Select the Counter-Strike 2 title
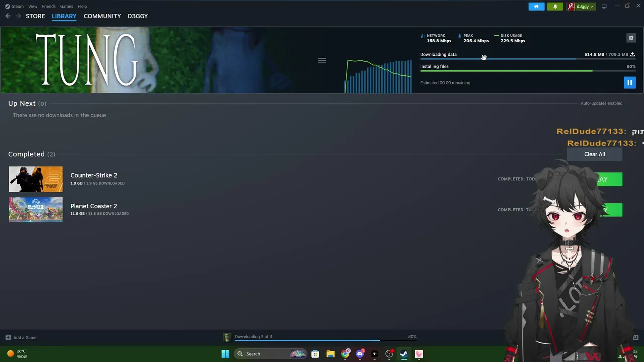 (x=94, y=175)
